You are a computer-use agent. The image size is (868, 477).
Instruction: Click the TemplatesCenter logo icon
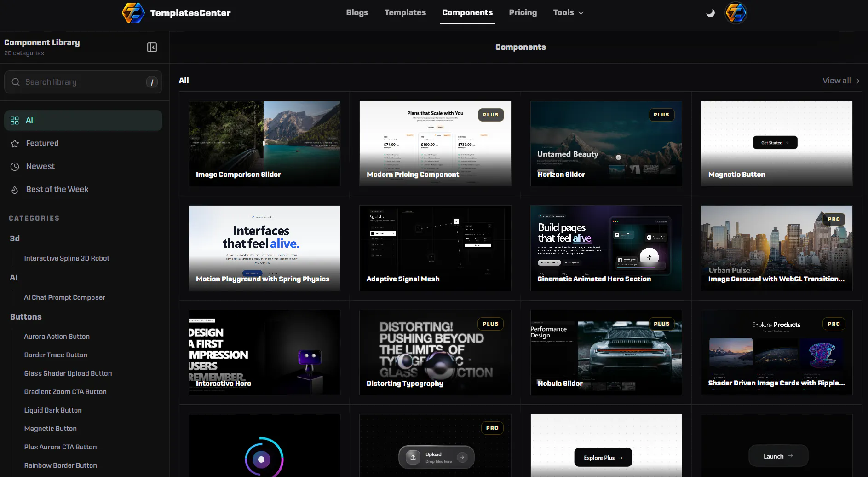coord(133,13)
